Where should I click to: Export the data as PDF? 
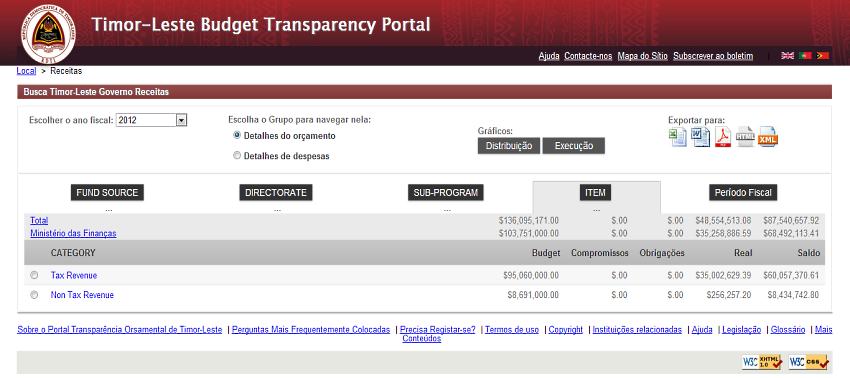coord(723,137)
